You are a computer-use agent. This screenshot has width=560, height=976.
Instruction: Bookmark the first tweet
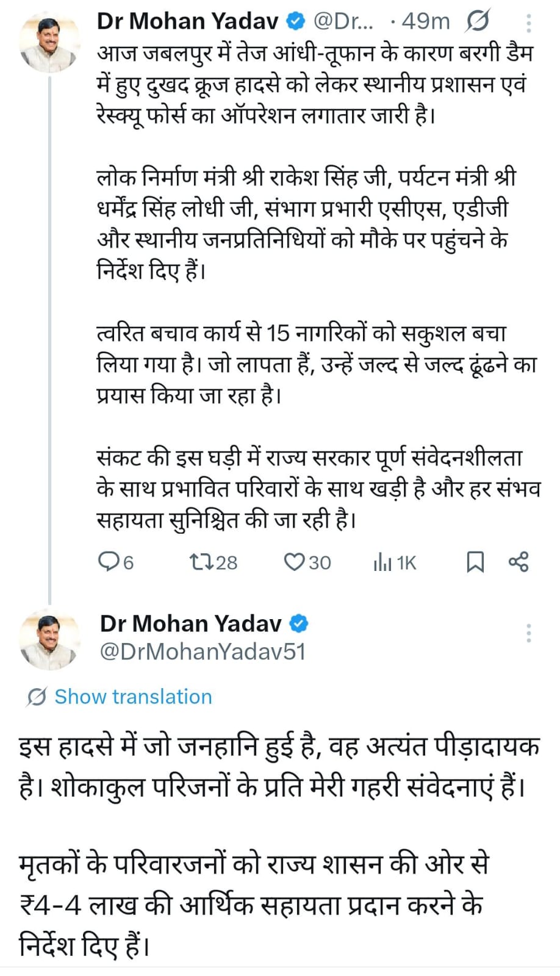pos(475,562)
